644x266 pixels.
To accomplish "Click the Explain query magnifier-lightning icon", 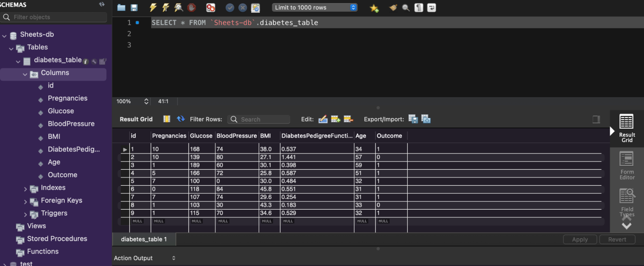I will pyautogui.click(x=178, y=7).
